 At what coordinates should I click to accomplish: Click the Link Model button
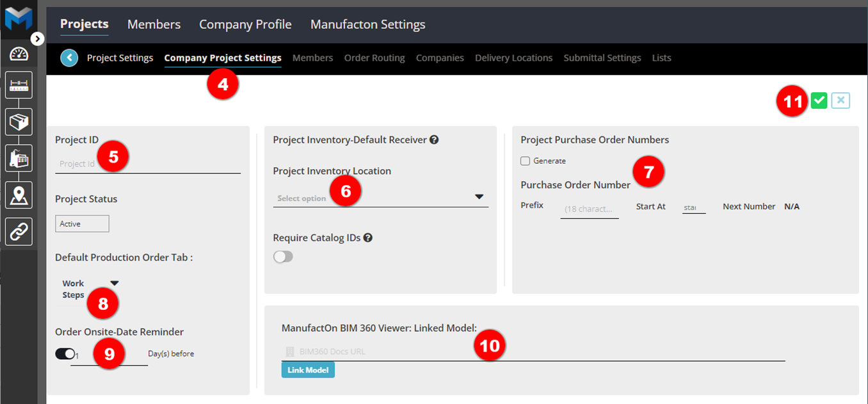tap(308, 370)
